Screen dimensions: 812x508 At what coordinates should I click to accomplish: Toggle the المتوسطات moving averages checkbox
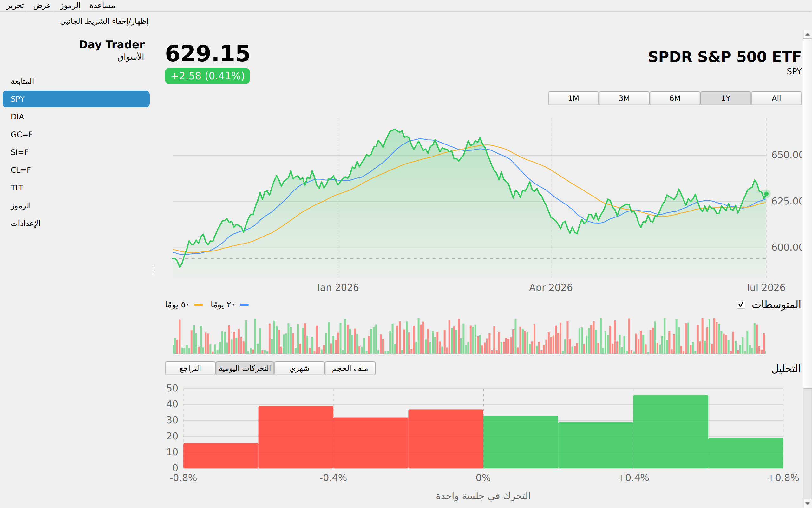[741, 304]
